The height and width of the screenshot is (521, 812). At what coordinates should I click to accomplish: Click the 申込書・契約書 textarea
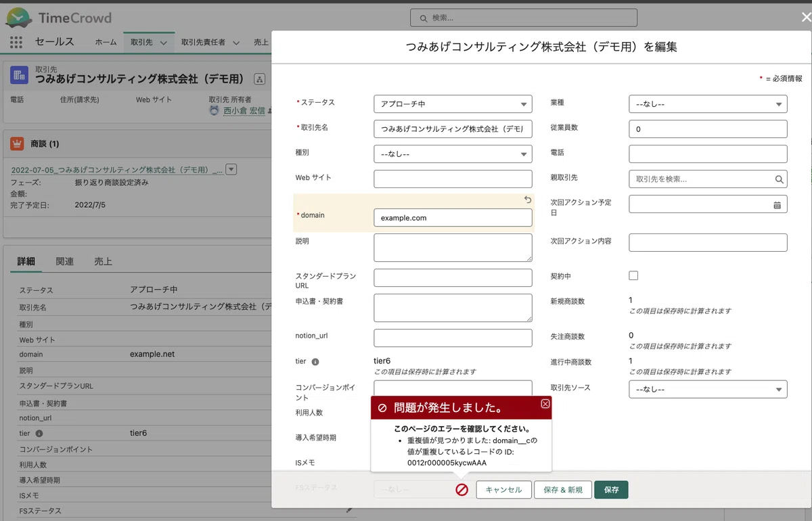click(x=453, y=308)
